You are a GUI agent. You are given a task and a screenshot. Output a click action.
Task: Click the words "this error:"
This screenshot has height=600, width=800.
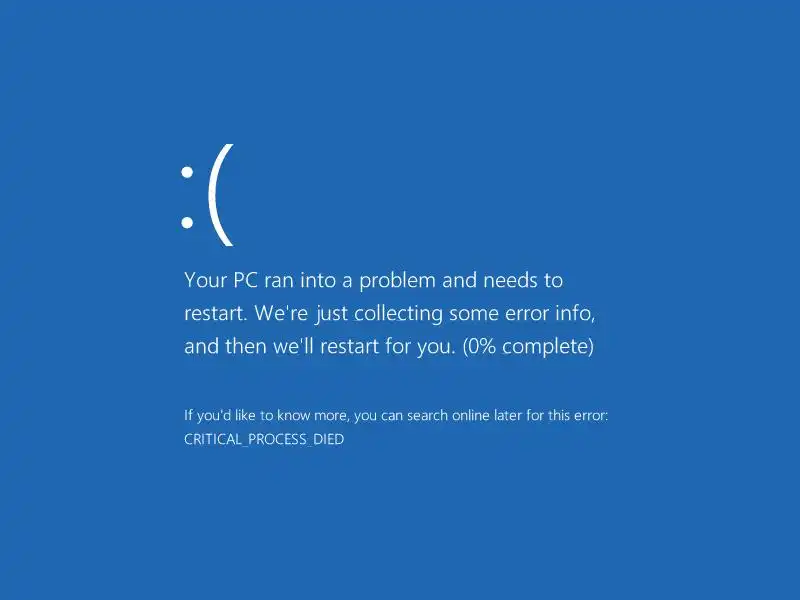578,415
